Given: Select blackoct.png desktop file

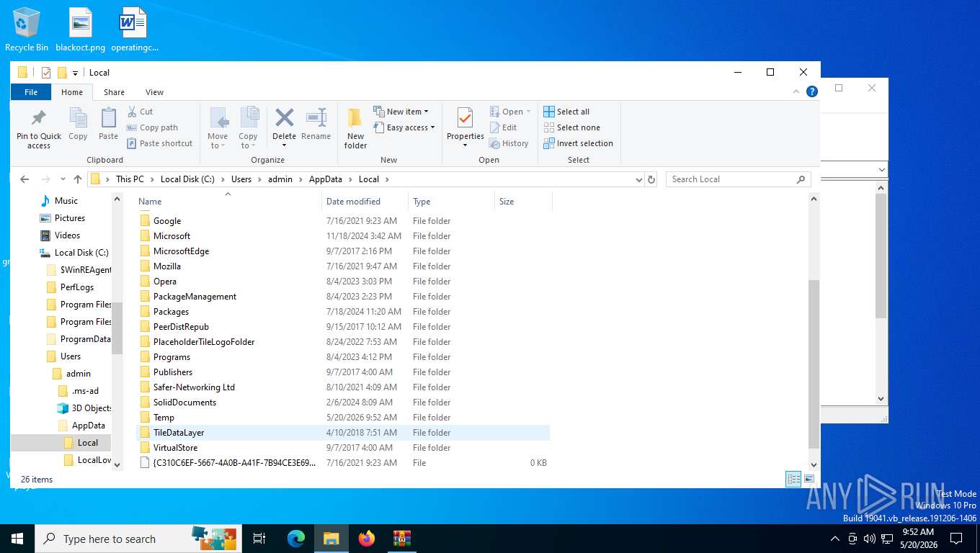Looking at the screenshot, I should [81, 30].
